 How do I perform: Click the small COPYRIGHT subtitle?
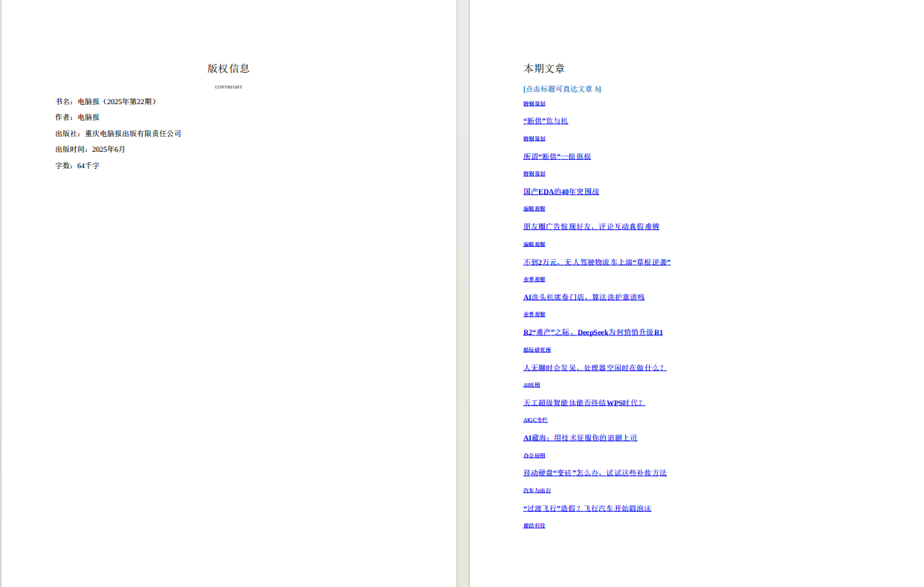tap(228, 87)
